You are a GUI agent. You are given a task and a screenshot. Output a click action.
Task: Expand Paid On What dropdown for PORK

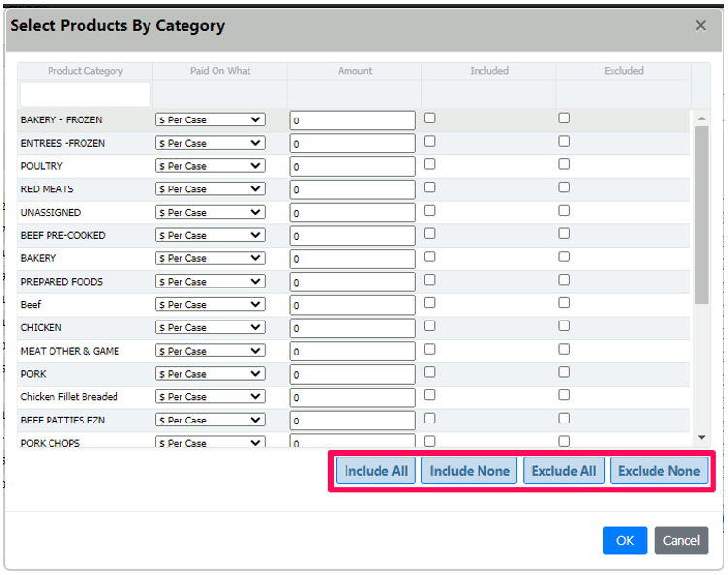[210, 374]
